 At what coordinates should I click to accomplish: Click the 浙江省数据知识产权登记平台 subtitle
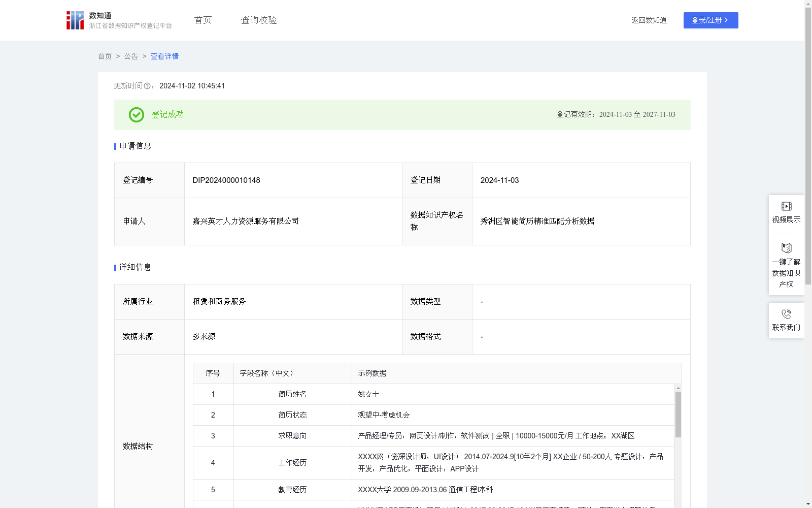coord(130,26)
